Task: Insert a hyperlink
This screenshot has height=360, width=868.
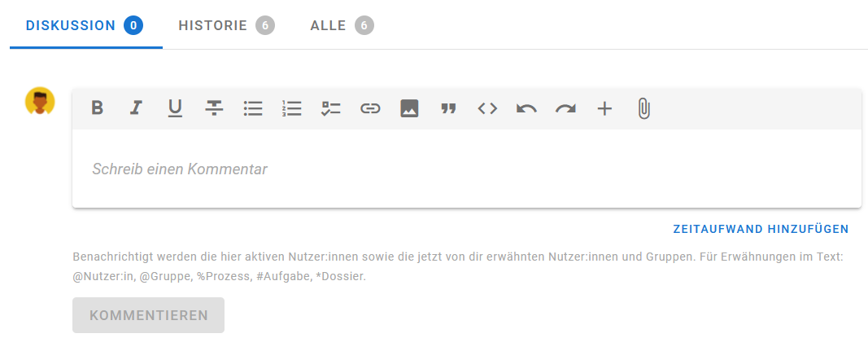Action: point(370,108)
